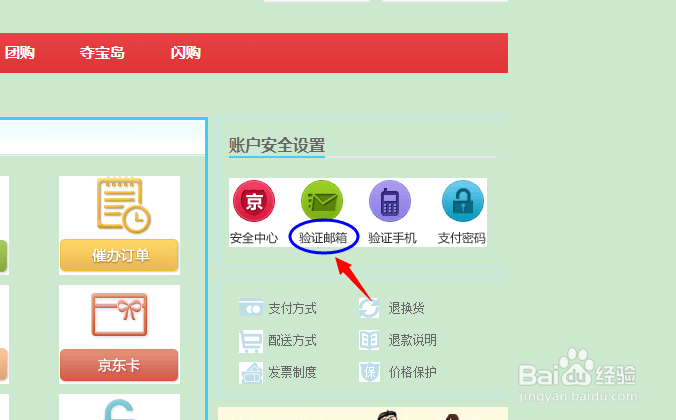Image resolution: width=676 pixels, height=420 pixels.
Task: Open the 团购 navigation menu item
Action: (20, 53)
